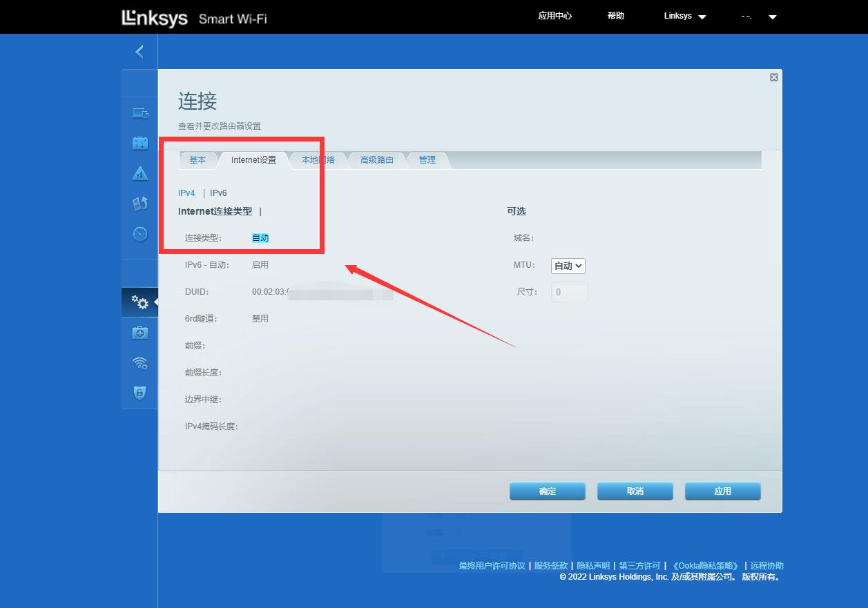Image resolution: width=868 pixels, height=608 pixels.
Task: Click the 应用 button
Action: coord(722,491)
